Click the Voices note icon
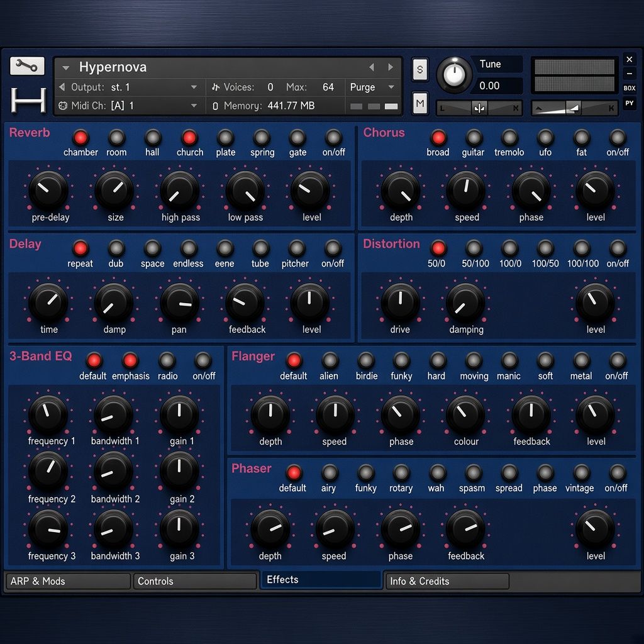 [x=216, y=87]
